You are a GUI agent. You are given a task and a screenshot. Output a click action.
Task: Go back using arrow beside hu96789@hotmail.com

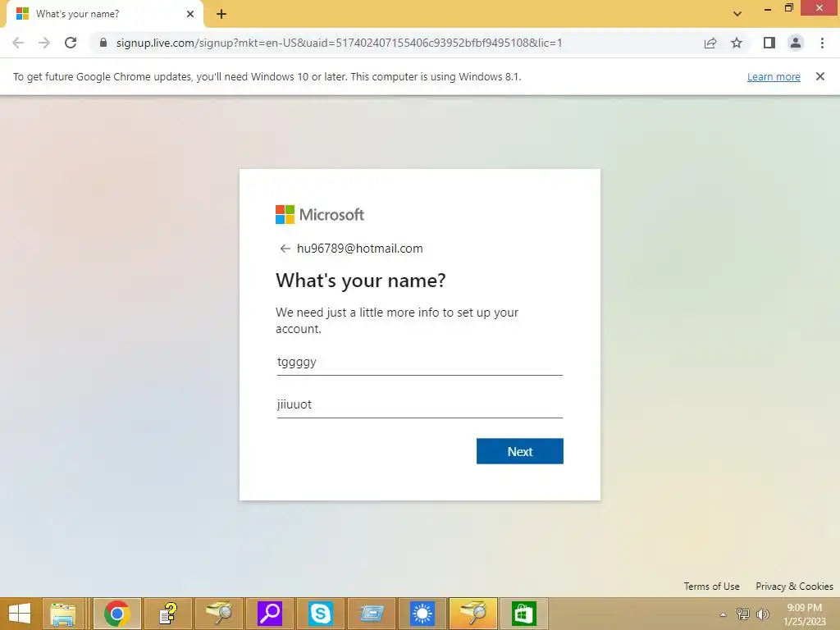pos(285,249)
